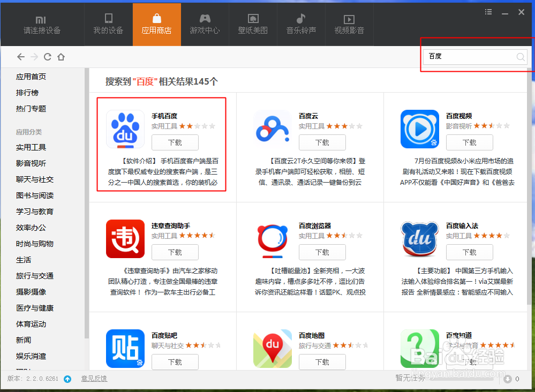This screenshot has height=392, width=535.
Task: Select 图书与阅读 category
Action: click(35, 195)
